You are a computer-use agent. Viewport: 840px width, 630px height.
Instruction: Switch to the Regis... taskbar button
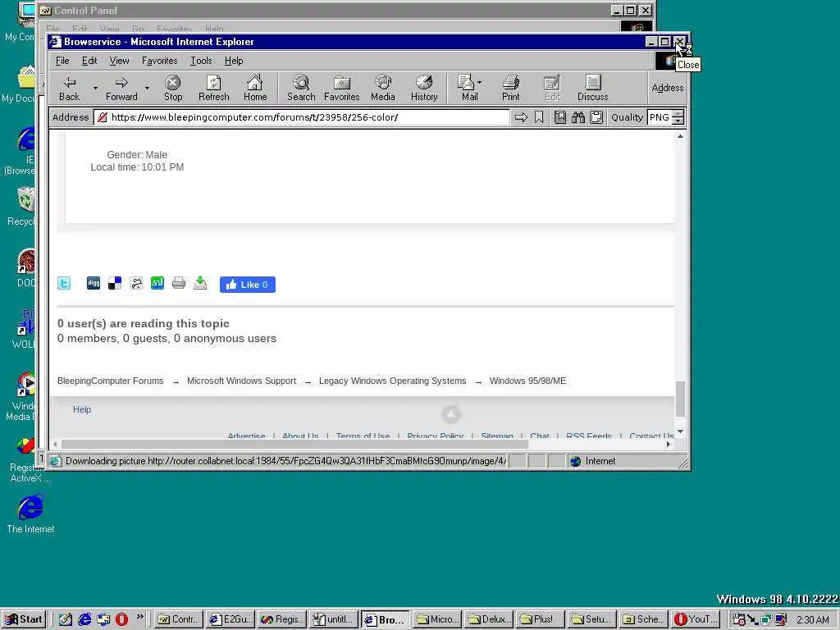click(282, 619)
